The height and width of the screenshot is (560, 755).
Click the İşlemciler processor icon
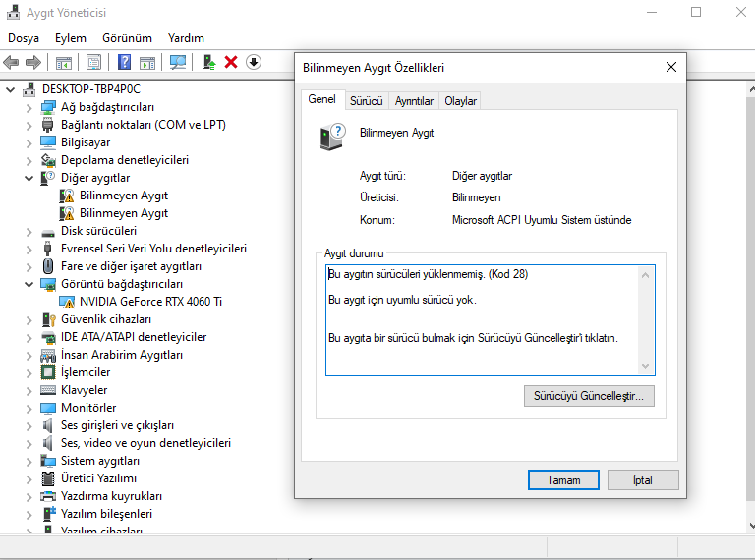click(x=48, y=372)
